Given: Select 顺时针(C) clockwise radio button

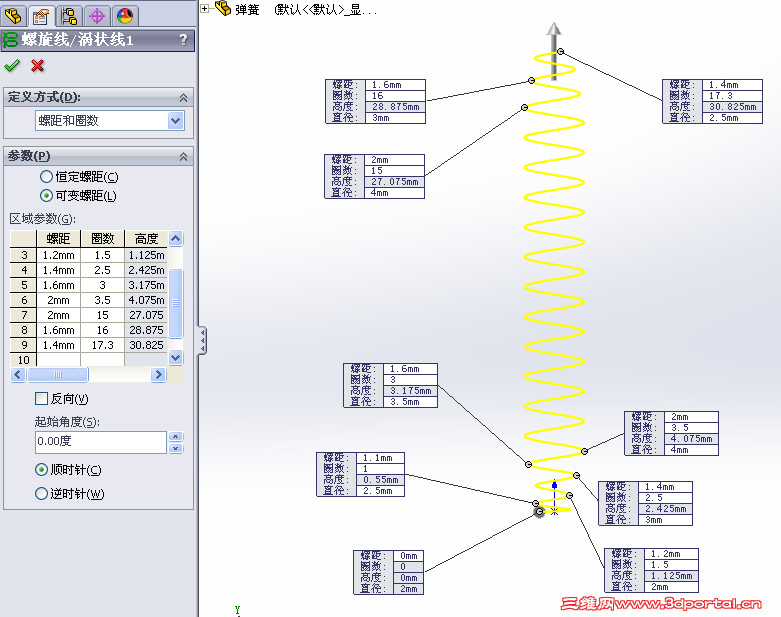Looking at the screenshot, I should click(42, 470).
